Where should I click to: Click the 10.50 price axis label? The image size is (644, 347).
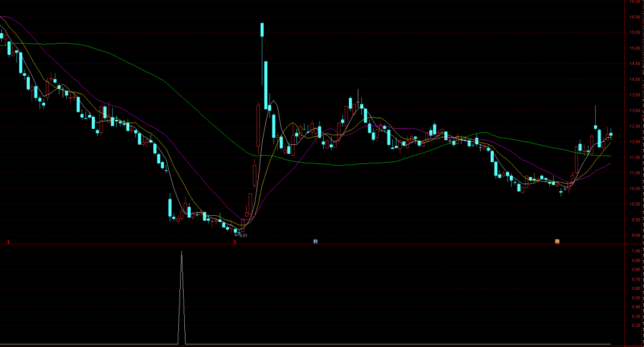634,189
